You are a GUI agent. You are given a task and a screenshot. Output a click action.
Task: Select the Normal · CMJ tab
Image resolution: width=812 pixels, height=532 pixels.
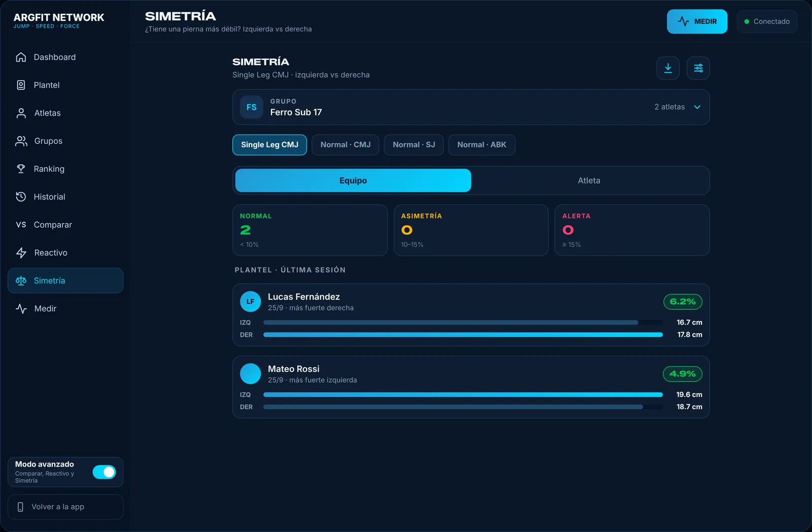pos(346,145)
